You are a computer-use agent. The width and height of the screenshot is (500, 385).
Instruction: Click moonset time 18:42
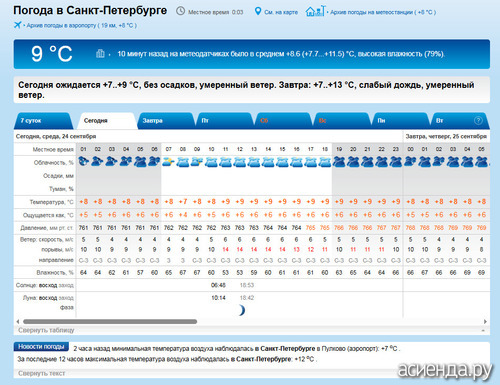(x=247, y=298)
